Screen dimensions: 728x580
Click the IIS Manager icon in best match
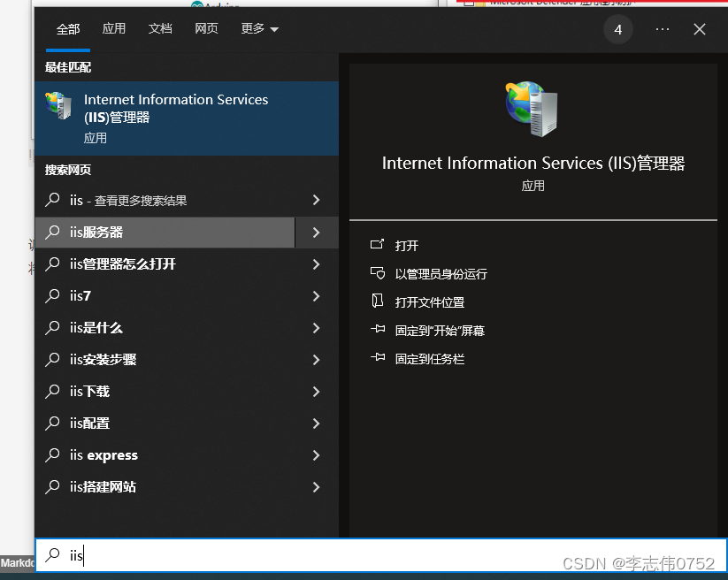pyautogui.click(x=59, y=105)
